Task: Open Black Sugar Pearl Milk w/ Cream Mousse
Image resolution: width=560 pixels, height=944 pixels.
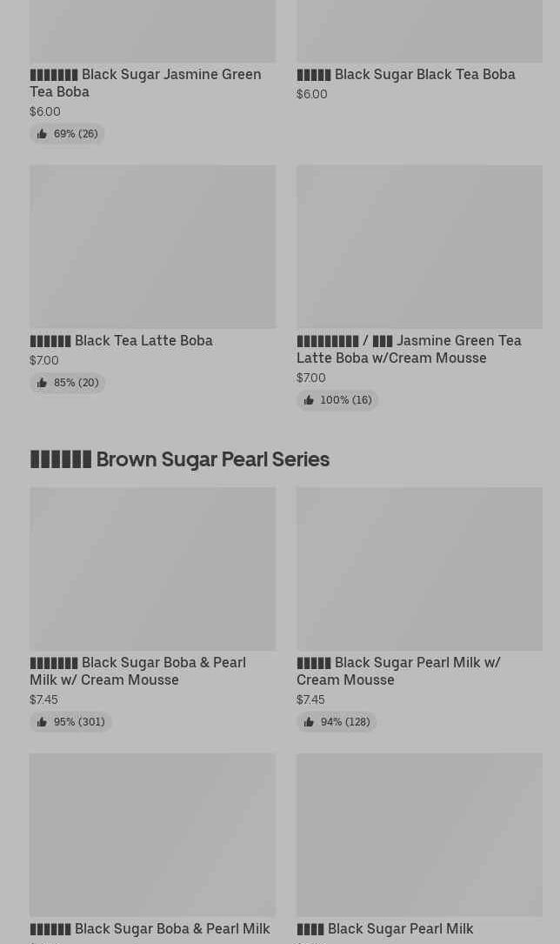Action: pyautogui.click(x=398, y=671)
